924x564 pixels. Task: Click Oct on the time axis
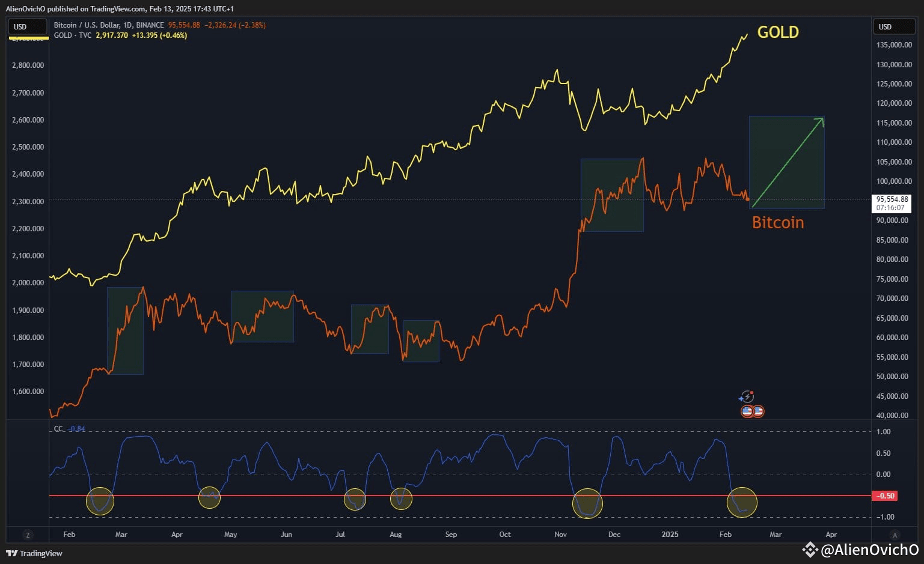tap(505, 535)
